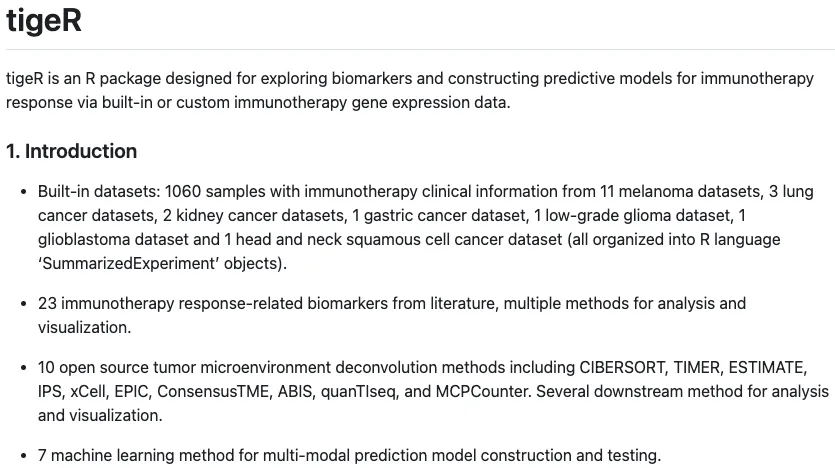Click the "23 immunotherapy response-related biomarkers" bullet text
The width and height of the screenshot is (835, 468).
tap(200, 303)
